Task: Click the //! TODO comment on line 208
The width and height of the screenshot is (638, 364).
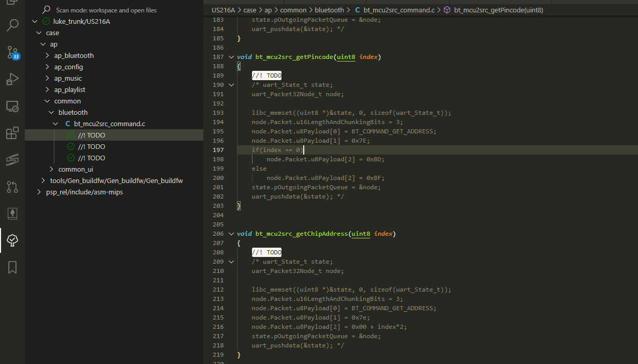Action: pyautogui.click(x=266, y=252)
